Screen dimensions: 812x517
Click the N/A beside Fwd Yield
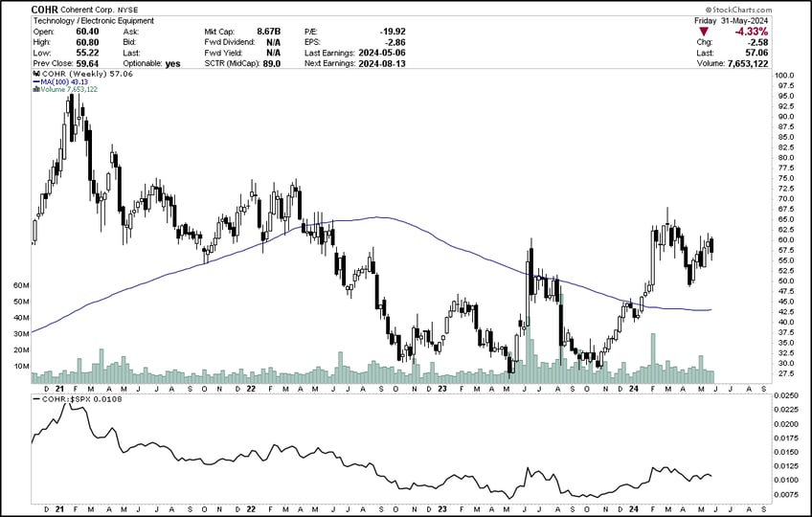pyautogui.click(x=274, y=53)
